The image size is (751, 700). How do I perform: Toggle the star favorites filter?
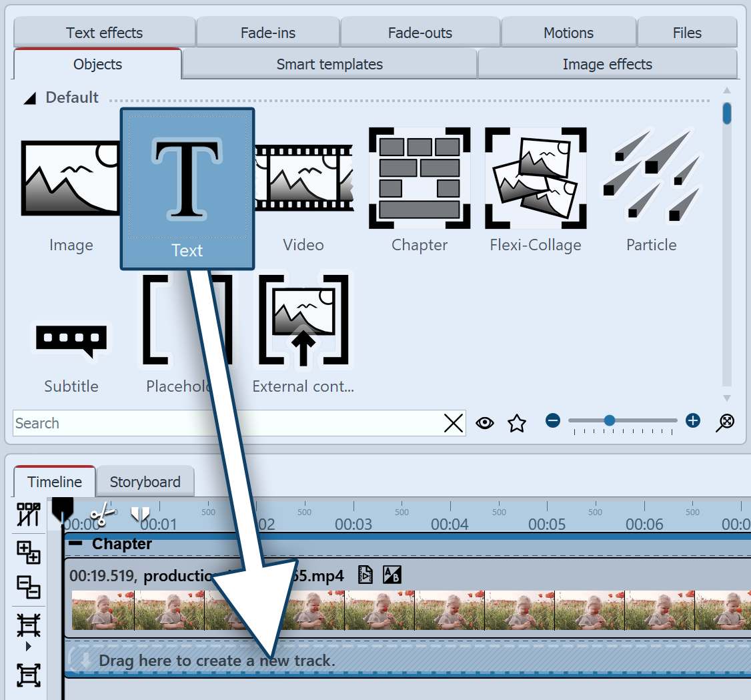pos(517,422)
